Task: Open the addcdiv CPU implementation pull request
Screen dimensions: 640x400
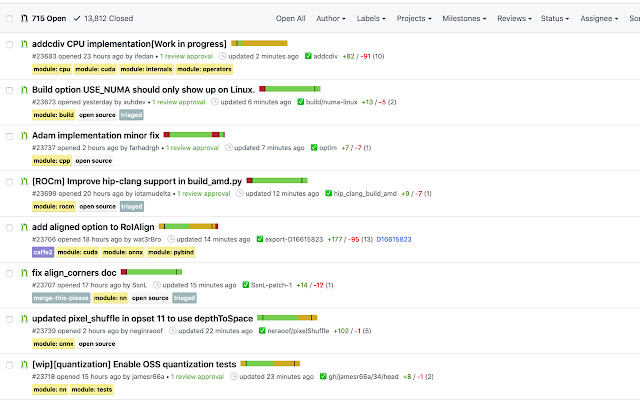Action: coord(129,44)
